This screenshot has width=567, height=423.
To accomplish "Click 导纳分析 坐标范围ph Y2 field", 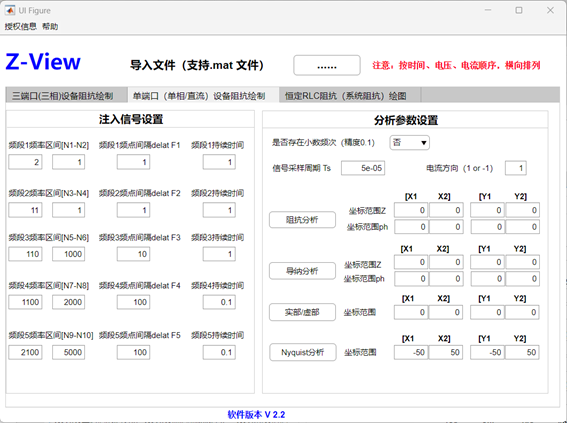I will click(x=523, y=279).
